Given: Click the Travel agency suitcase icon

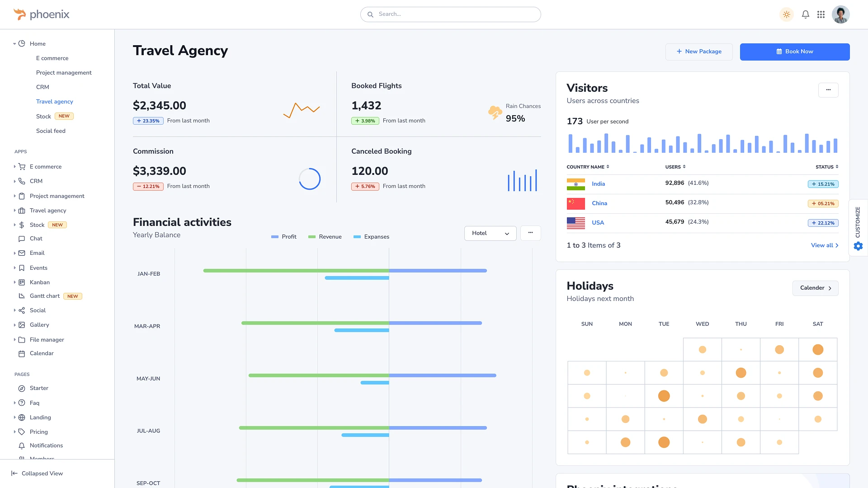Looking at the screenshot, I should 22,211.
